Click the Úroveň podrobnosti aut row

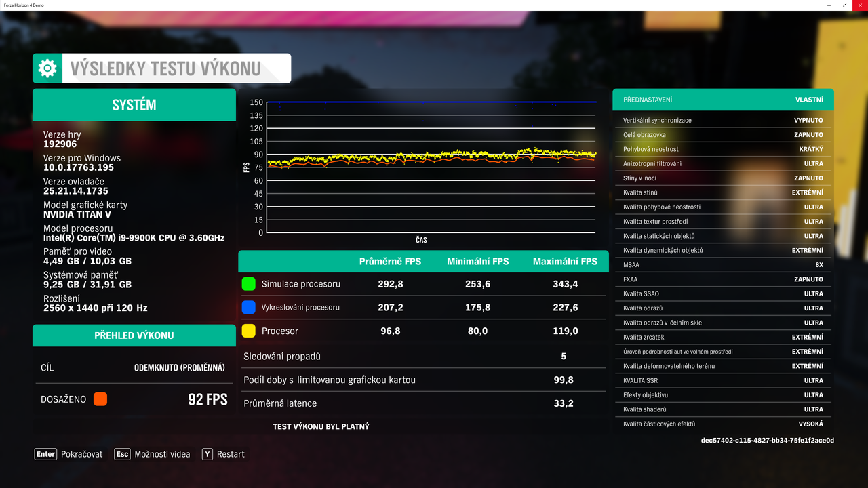723,352
